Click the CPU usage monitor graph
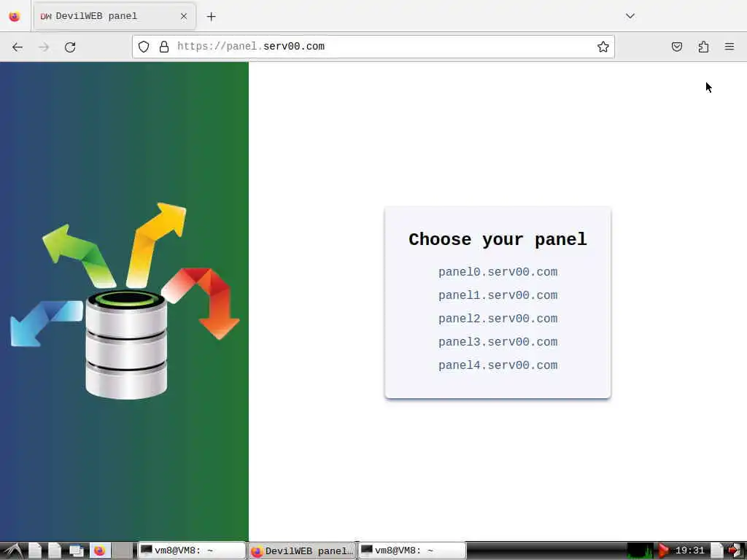This screenshot has width=747, height=560. click(640, 551)
